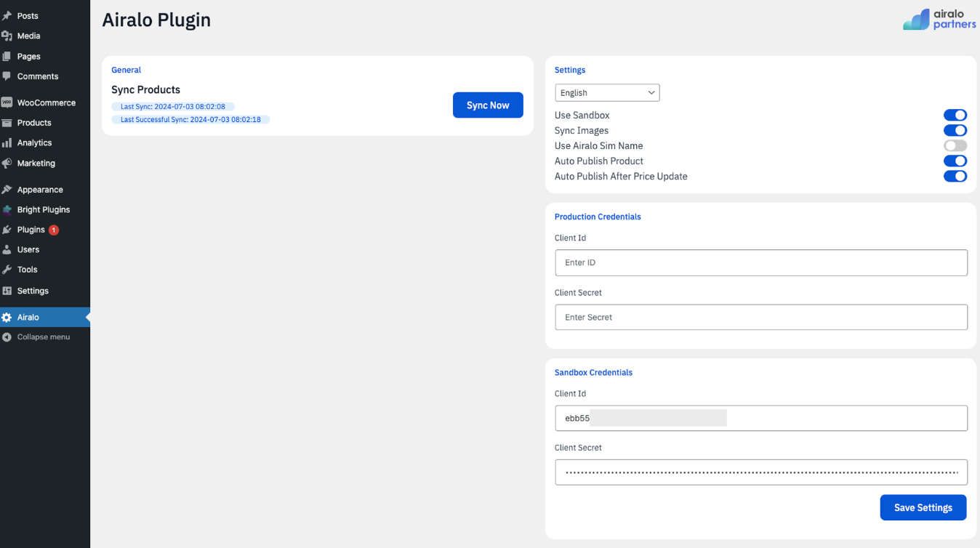Disable the Use Sandbox toggle
The image size is (980, 548).
pyautogui.click(x=955, y=115)
